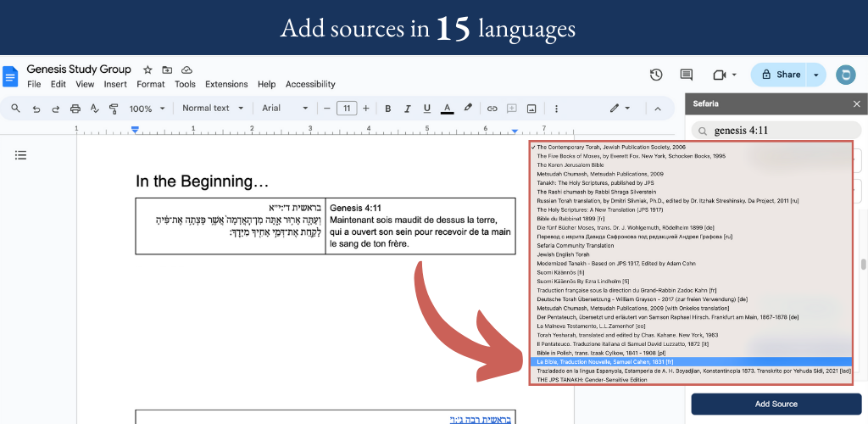Open the Accessibility menu

click(x=310, y=84)
